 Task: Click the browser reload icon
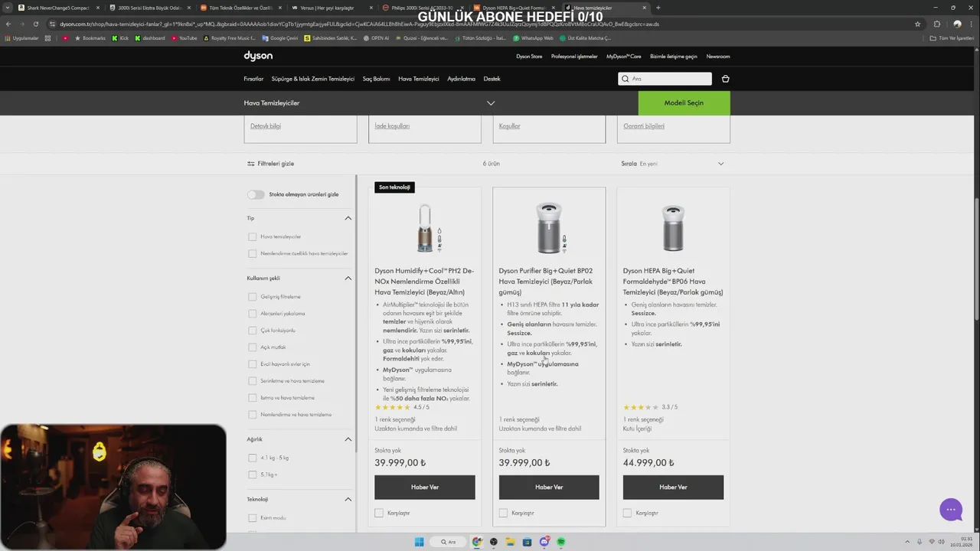35,24
